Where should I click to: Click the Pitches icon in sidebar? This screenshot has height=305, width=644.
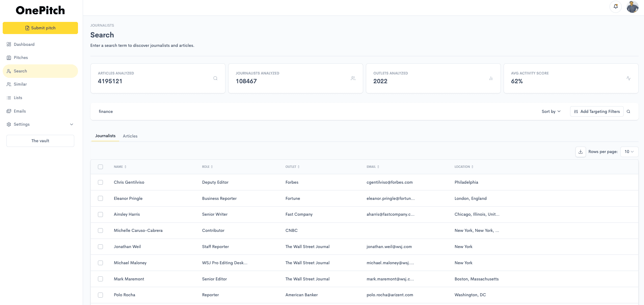pyautogui.click(x=9, y=58)
